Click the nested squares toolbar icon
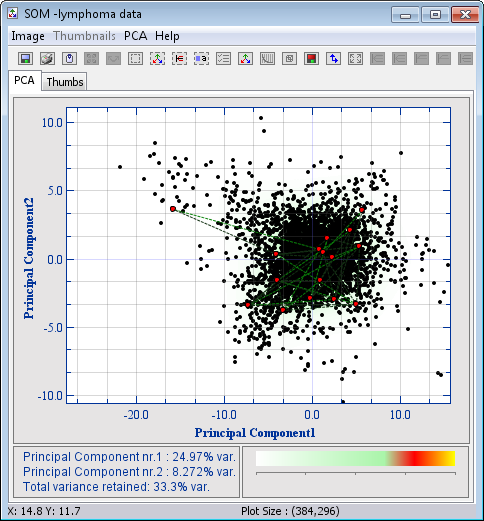 (289, 59)
